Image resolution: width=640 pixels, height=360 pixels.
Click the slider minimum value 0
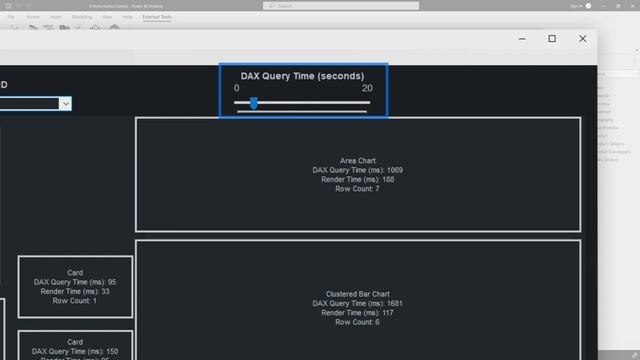pyautogui.click(x=236, y=88)
